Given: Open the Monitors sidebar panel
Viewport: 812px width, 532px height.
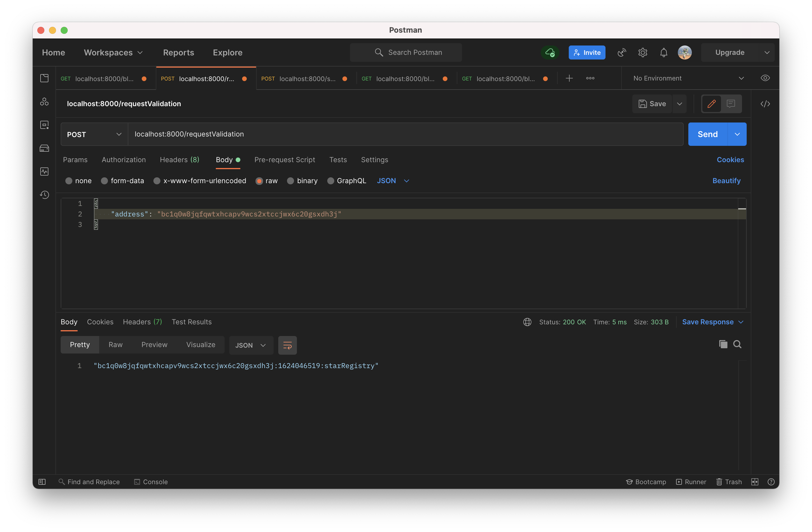Looking at the screenshot, I should pyautogui.click(x=44, y=171).
